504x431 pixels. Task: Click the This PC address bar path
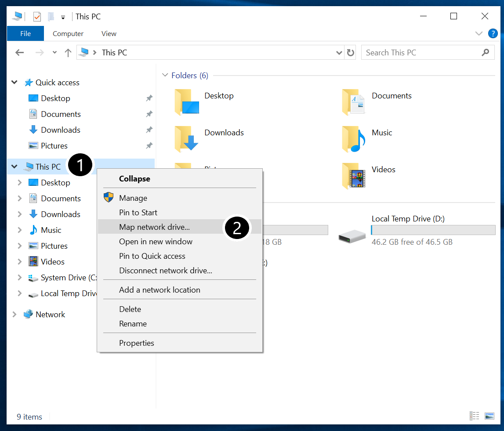click(x=114, y=52)
